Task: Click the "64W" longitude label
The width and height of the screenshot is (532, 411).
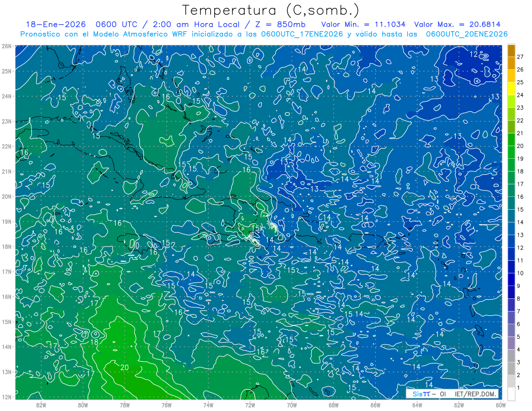Action: (x=417, y=404)
